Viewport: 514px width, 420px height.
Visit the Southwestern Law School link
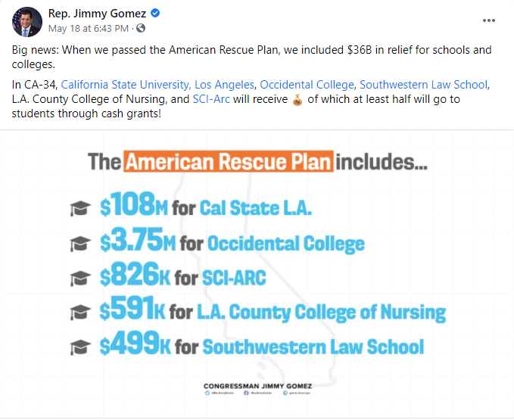(424, 84)
